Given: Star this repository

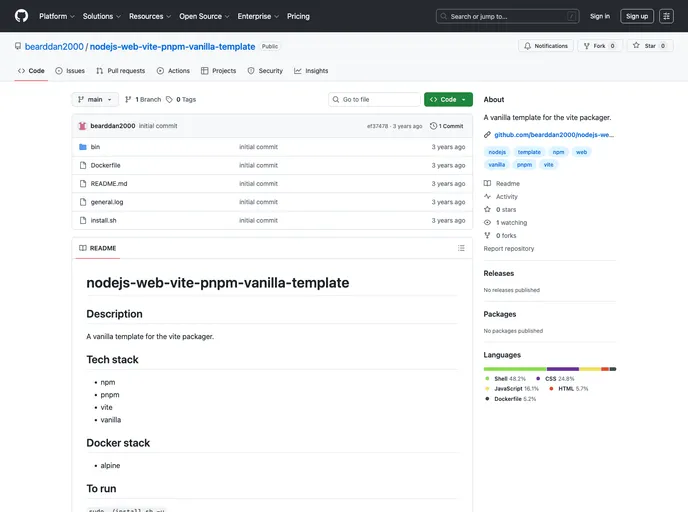Looking at the screenshot, I should pos(650,46).
